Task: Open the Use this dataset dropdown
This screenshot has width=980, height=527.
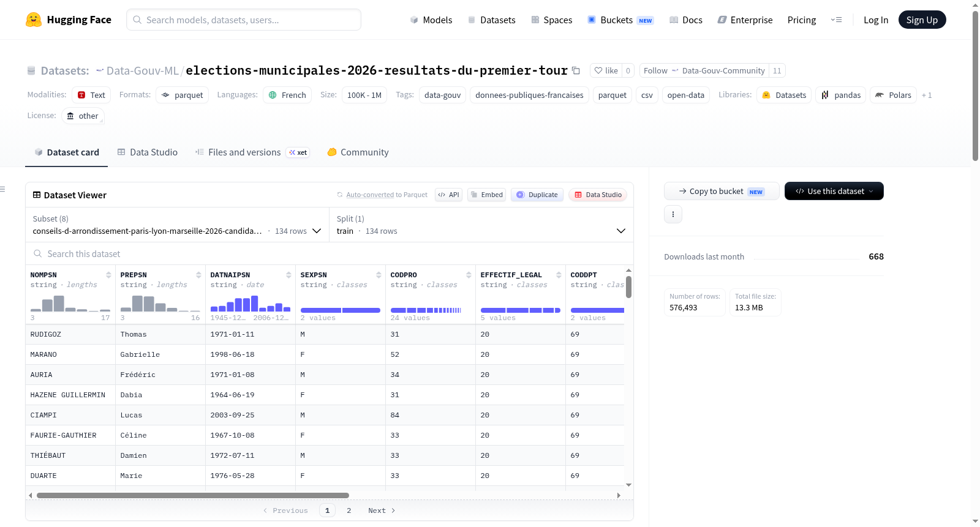Action: coord(834,191)
